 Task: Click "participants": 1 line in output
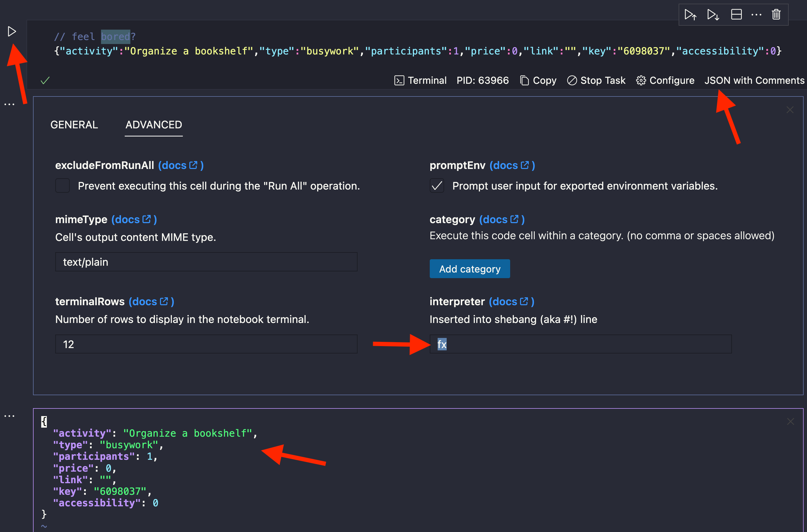click(x=105, y=456)
